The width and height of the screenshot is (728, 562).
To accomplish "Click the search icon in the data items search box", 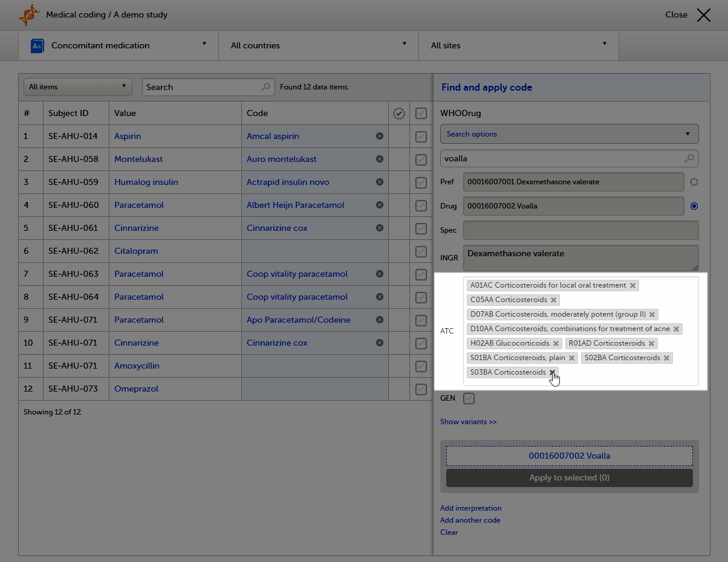I will 265,87.
